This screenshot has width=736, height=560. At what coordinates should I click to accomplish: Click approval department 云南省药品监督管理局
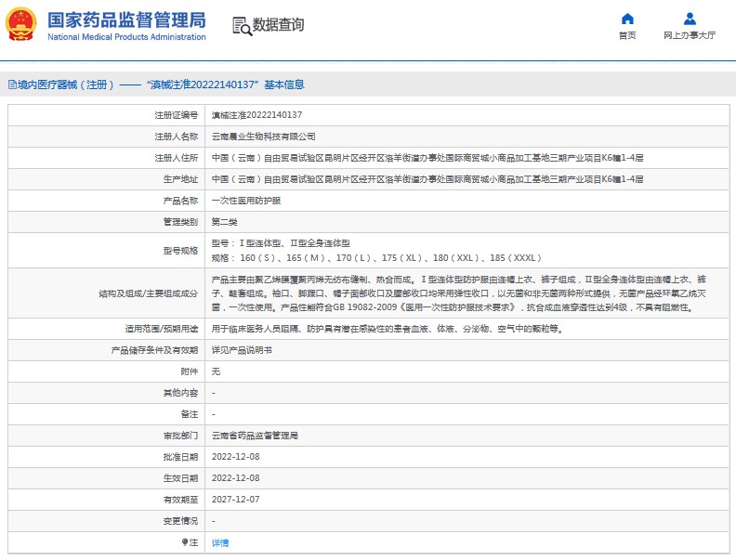[255, 436]
